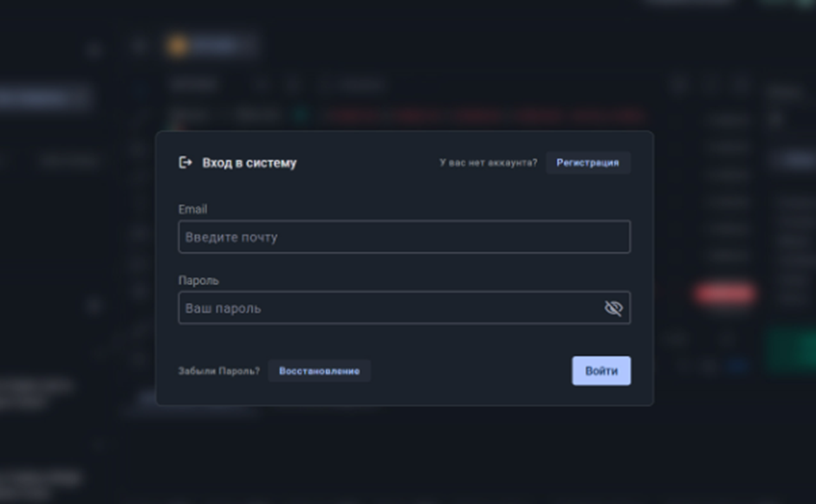Click the Вход в систему heading

249,163
